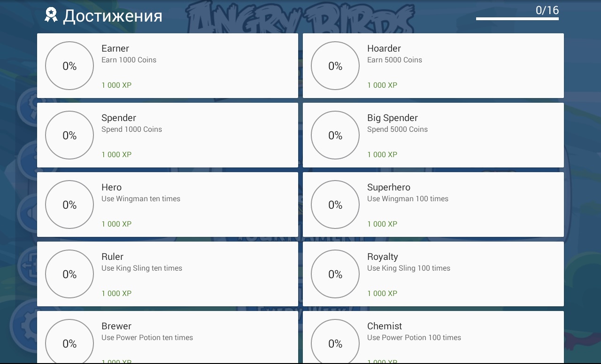601x364 pixels.
Task: Tap the Ruler progress circle
Action: pos(69,274)
